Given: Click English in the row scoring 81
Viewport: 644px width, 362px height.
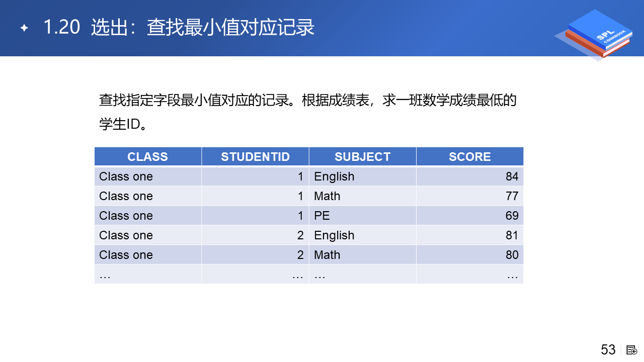Looking at the screenshot, I should (363, 235).
